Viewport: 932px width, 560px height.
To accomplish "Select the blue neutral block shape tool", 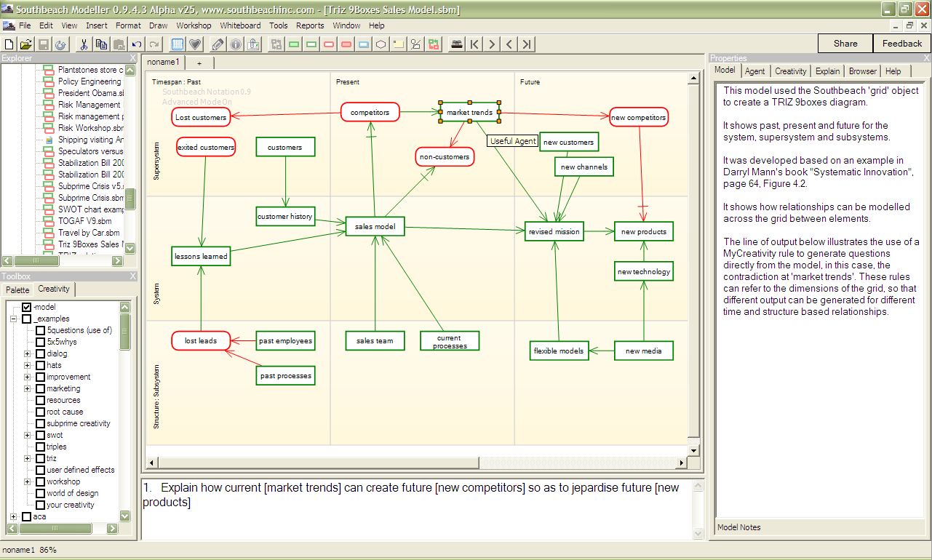I will tap(364, 44).
